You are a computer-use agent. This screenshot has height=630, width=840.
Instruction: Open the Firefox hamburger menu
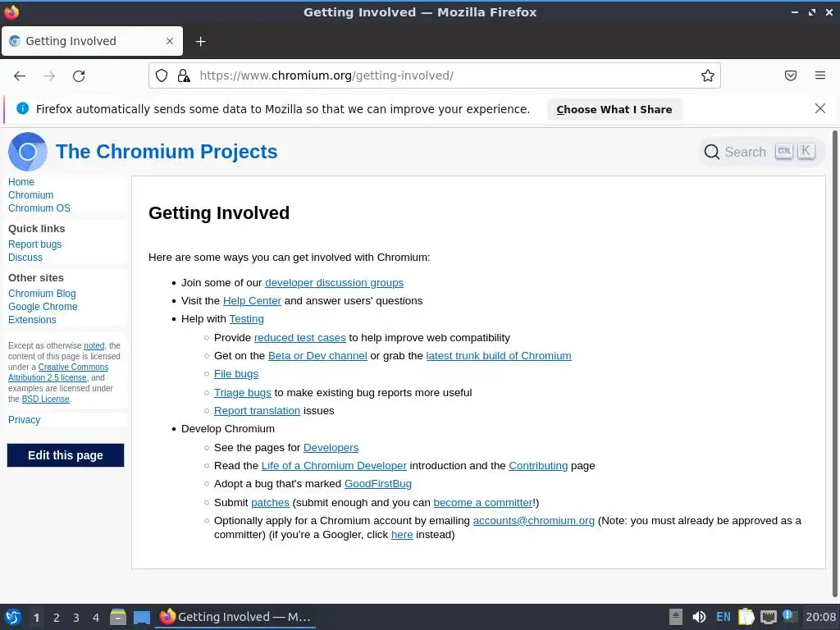[x=820, y=75]
